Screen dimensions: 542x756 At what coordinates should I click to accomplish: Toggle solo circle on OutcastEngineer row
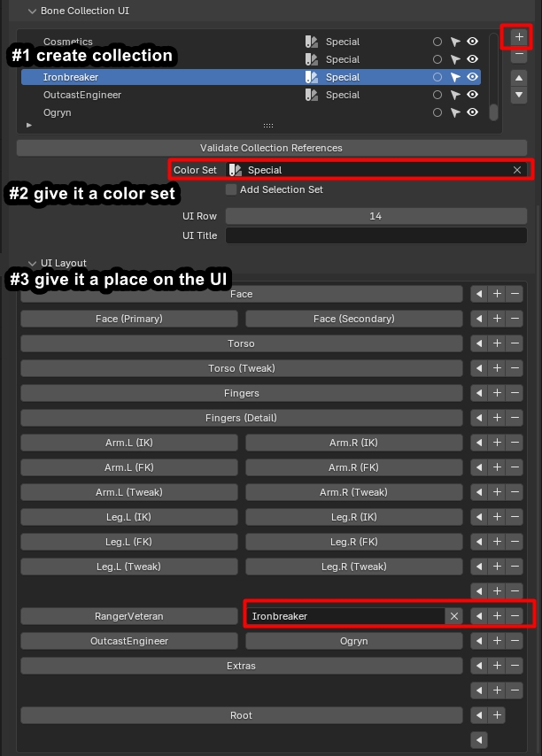(x=437, y=95)
